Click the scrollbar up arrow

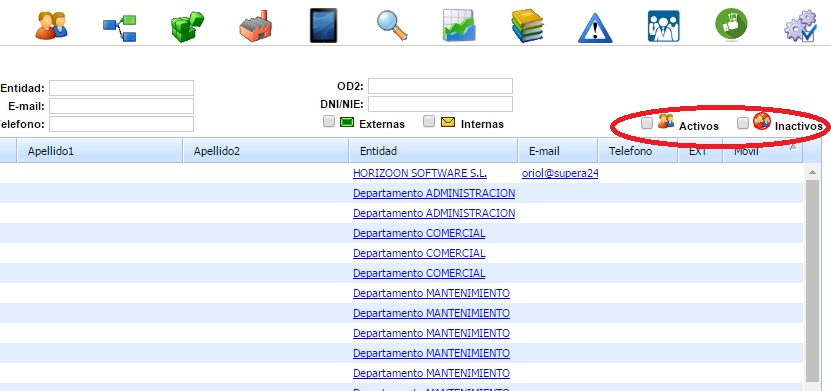812,172
